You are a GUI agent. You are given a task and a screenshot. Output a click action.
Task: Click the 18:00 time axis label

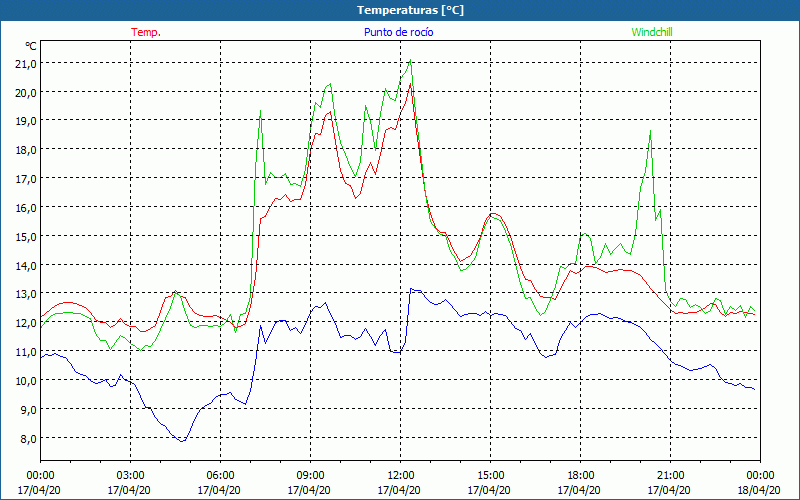coord(580,476)
